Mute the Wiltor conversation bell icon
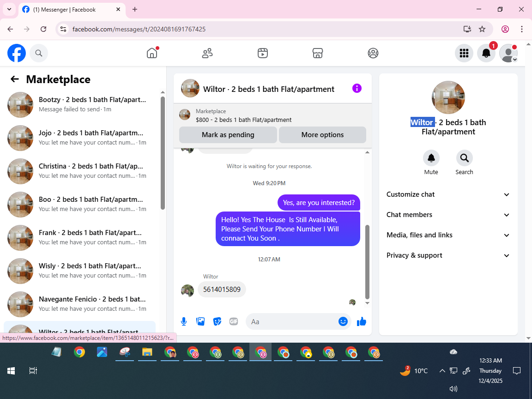The image size is (532, 399). coord(431,158)
